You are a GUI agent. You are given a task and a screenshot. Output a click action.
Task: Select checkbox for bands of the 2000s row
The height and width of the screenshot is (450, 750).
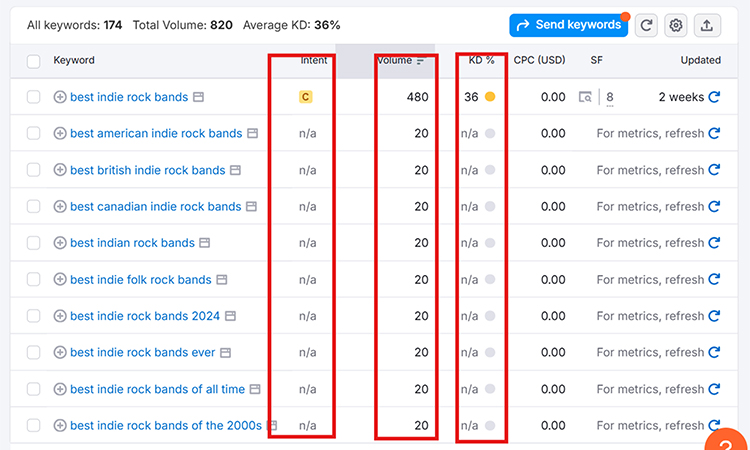coord(33,425)
